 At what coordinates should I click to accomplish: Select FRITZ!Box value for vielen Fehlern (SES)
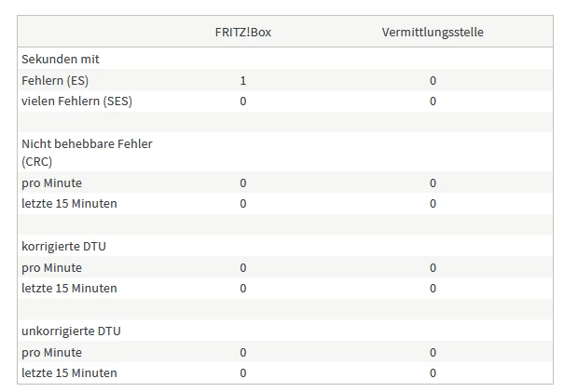point(243,101)
